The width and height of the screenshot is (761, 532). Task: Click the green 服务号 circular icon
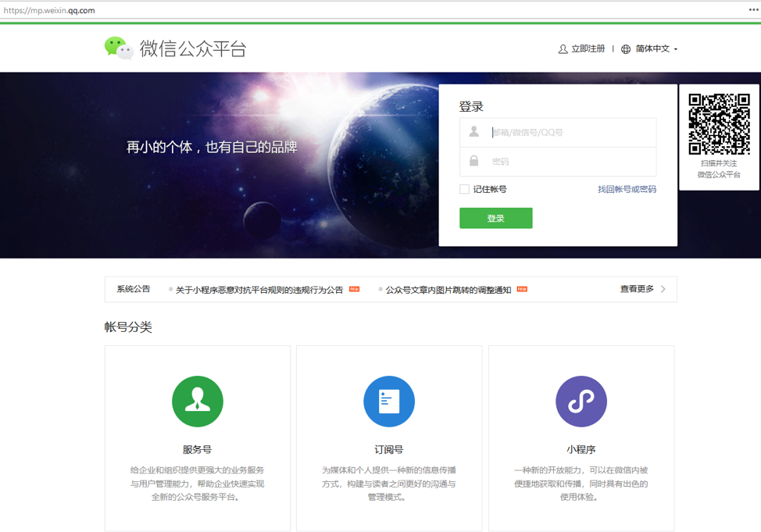point(198,402)
